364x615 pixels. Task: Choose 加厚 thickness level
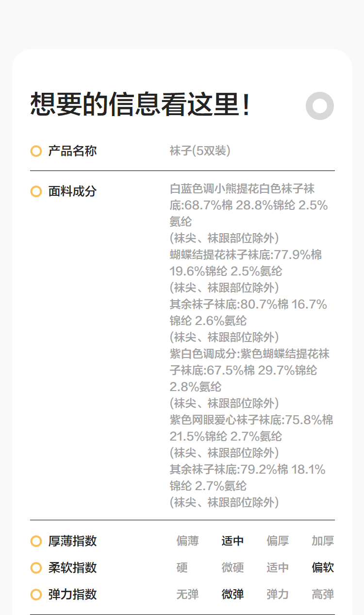pos(323,541)
